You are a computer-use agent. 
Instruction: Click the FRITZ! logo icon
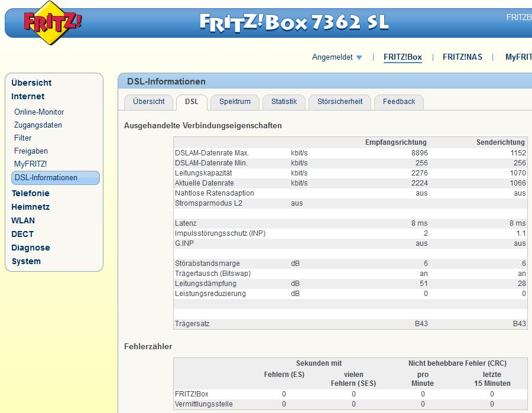click(52, 22)
